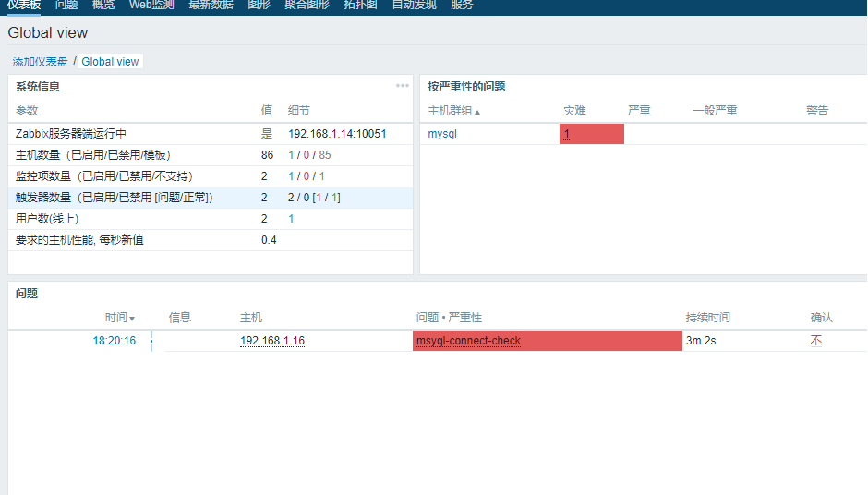Open the 图形 graphs tab
Viewport: 868px width, 495px height.
(x=259, y=5)
